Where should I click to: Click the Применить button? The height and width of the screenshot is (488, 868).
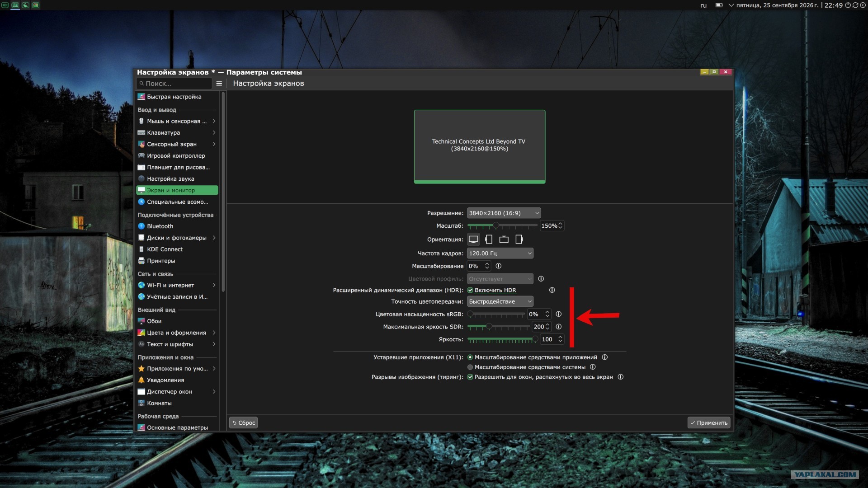(x=708, y=423)
